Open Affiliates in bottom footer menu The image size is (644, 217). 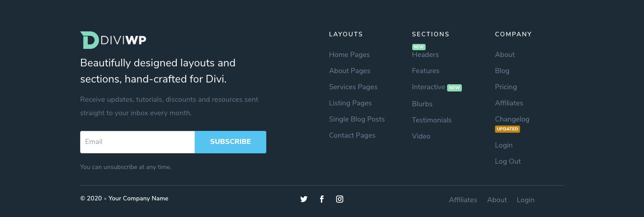pos(463,200)
